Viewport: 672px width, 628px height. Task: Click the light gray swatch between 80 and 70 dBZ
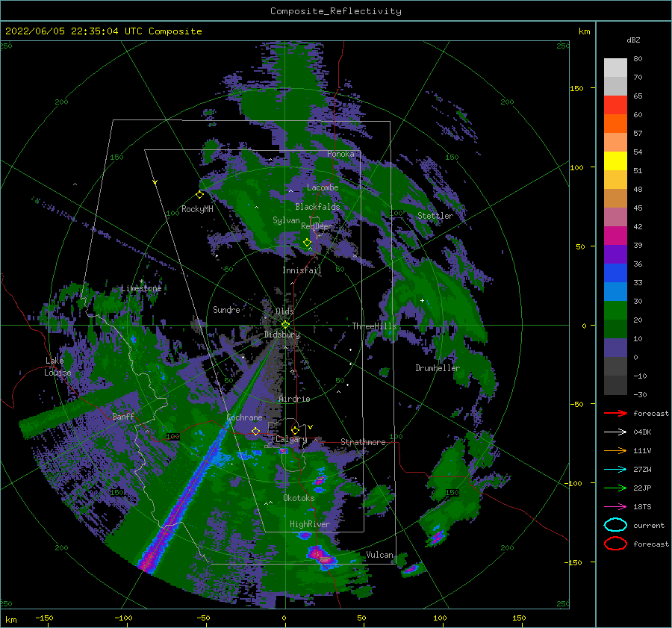pos(615,68)
